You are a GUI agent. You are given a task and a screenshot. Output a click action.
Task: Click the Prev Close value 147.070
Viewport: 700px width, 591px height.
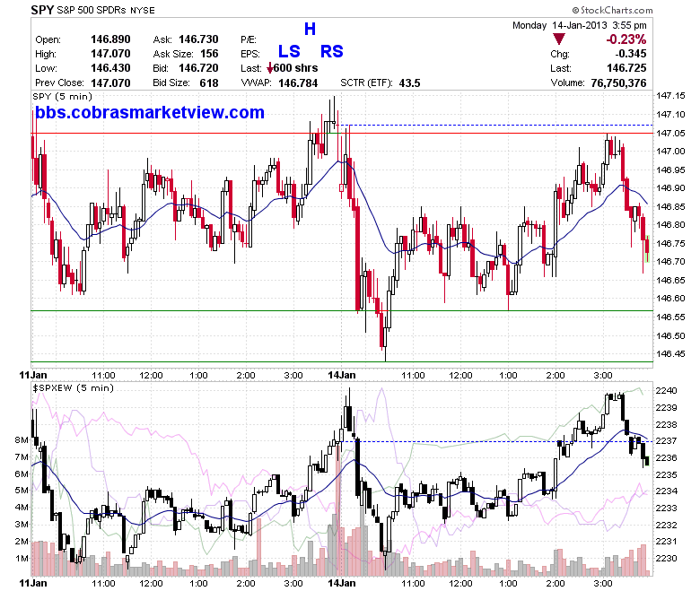point(110,83)
